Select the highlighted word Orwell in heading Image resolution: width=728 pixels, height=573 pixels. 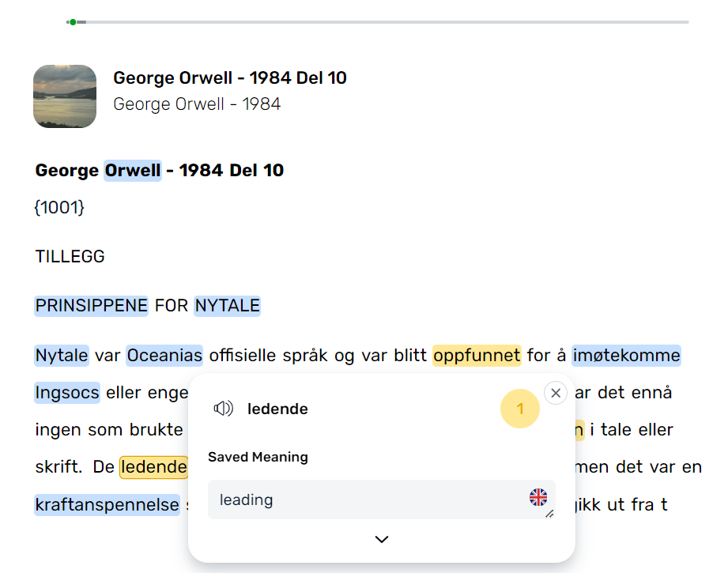point(133,171)
